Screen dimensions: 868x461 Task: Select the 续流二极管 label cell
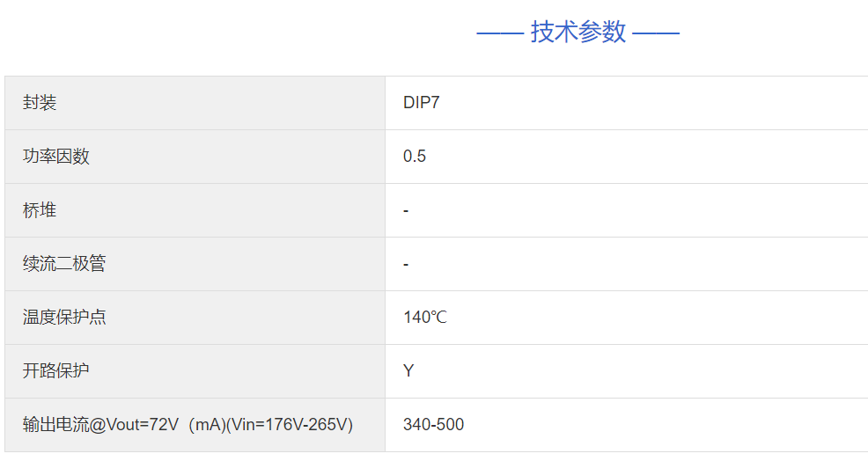(x=64, y=264)
